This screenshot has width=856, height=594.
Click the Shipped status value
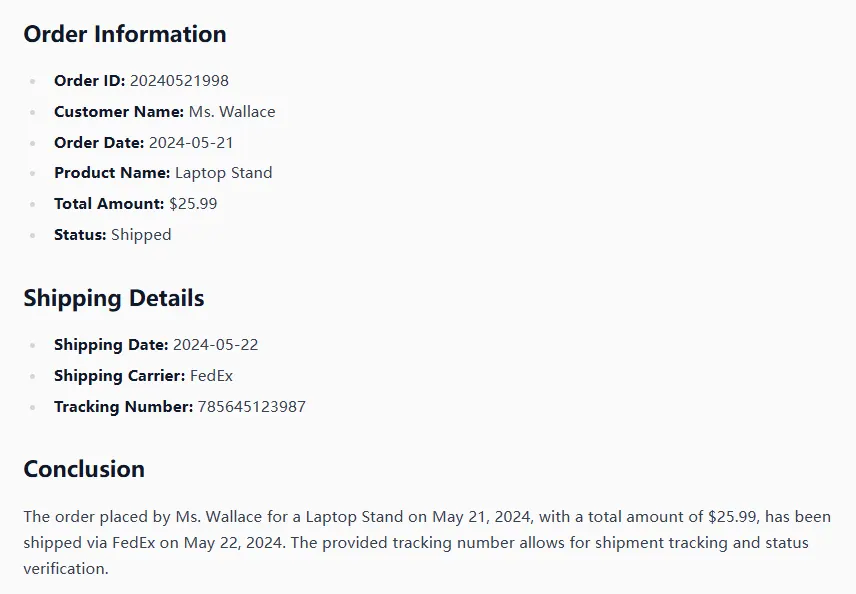coord(141,235)
